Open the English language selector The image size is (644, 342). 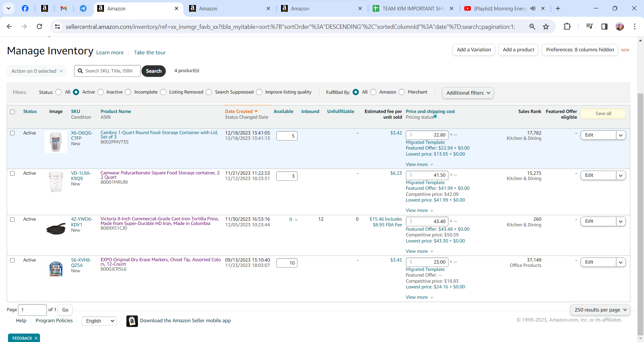pos(100,321)
